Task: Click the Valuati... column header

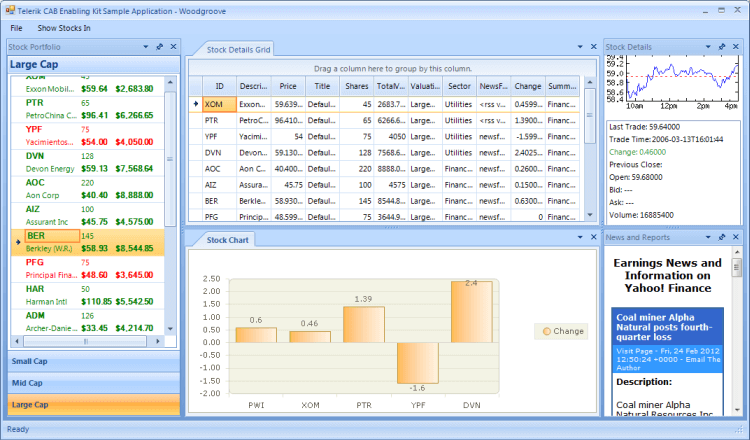Action: click(425, 86)
